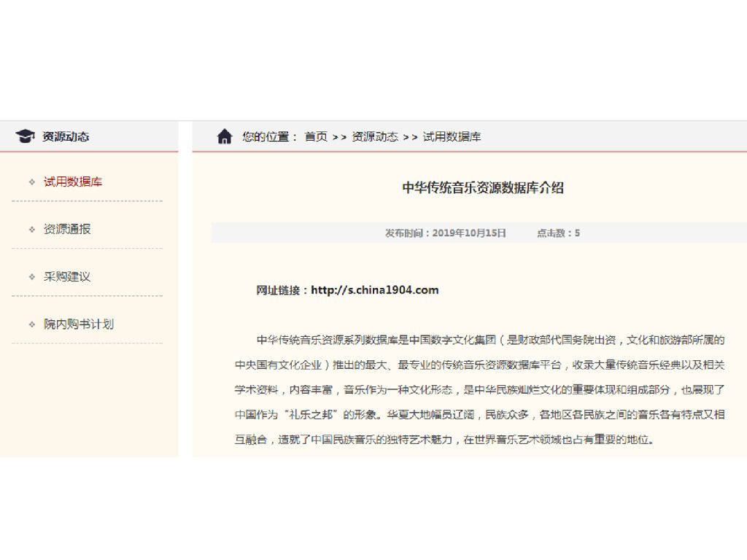This screenshot has height=560, width=747.
Task: Open the http://s.china1904.com link
Action: (x=374, y=290)
